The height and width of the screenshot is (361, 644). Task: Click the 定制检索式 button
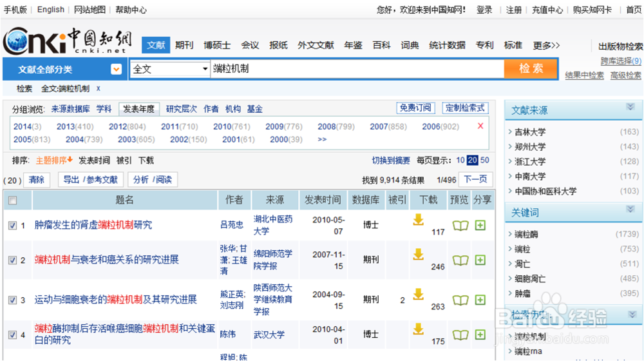(x=465, y=108)
